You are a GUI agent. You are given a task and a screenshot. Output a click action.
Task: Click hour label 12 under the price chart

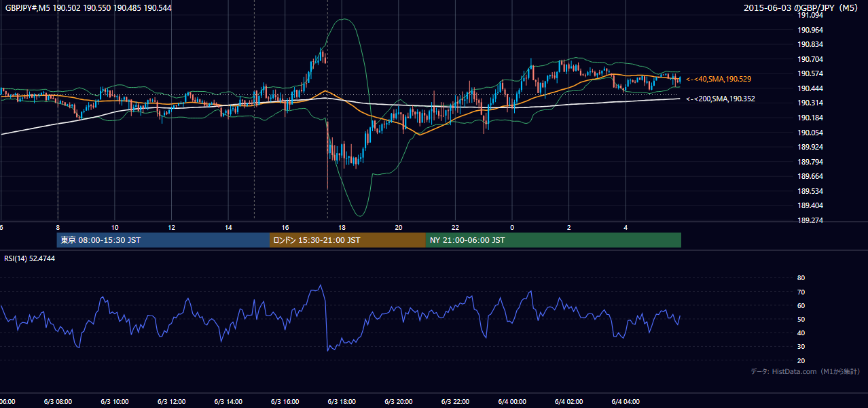172,227
